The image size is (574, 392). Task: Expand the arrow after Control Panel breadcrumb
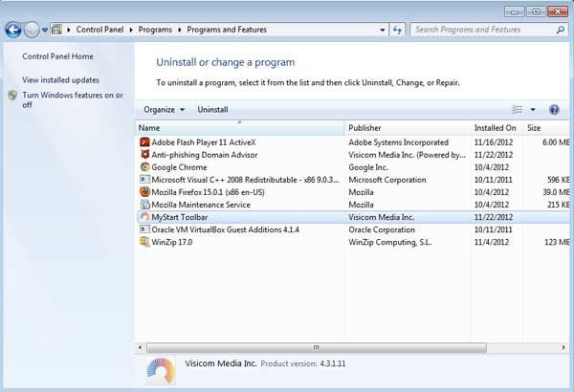point(131,30)
